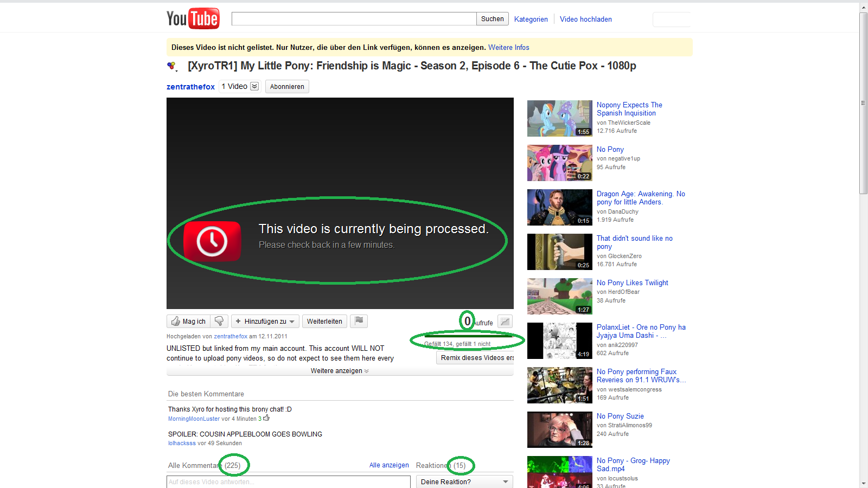This screenshot has height=488, width=868.
Task: Open the No Pony - Grog- Happy Sad.mp4 title link
Action: (x=633, y=465)
